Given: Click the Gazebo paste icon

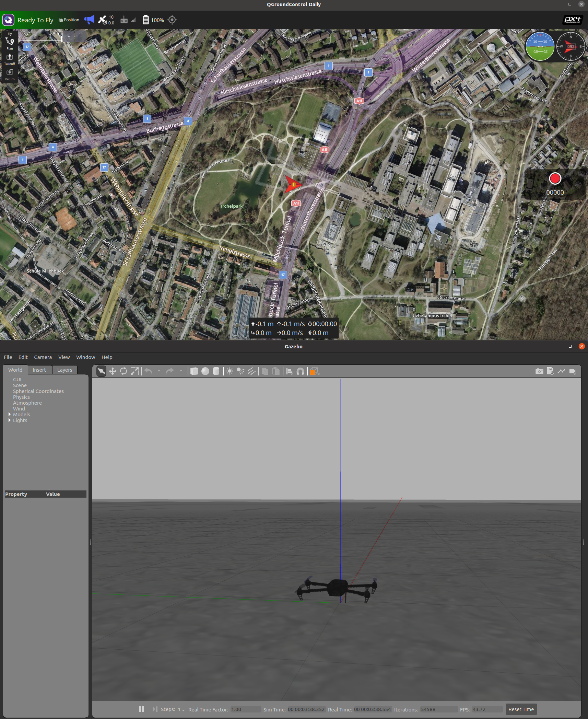Looking at the screenshot, I should point(276,371).
